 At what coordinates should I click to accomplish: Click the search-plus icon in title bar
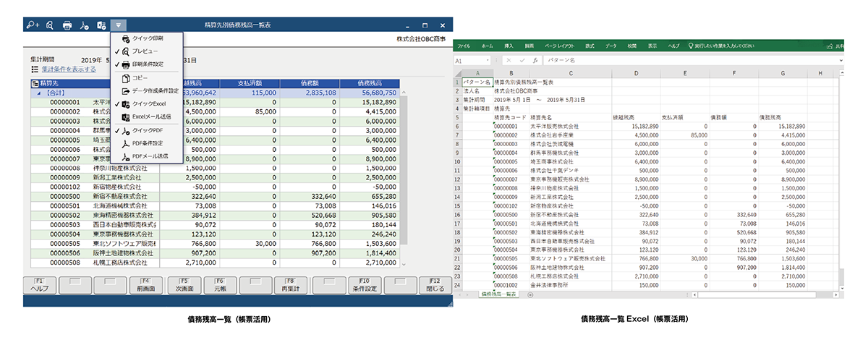point(33,25)
